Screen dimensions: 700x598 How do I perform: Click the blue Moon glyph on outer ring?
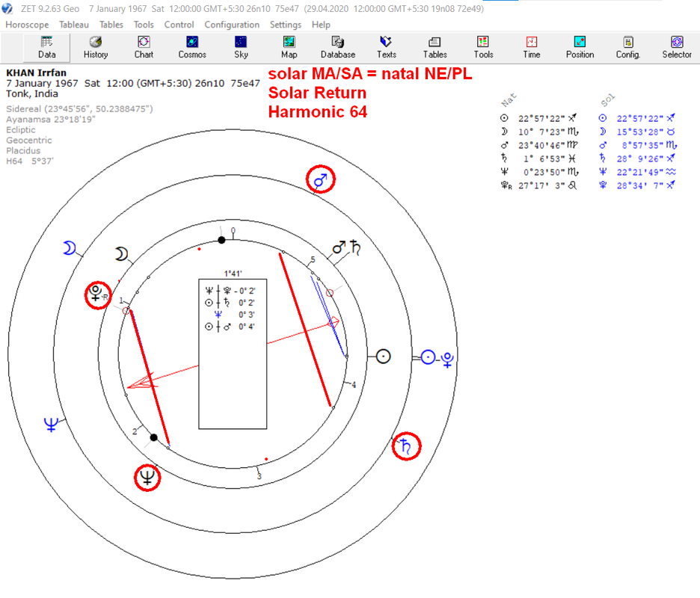pyautogui.click(x=70, y=247)
